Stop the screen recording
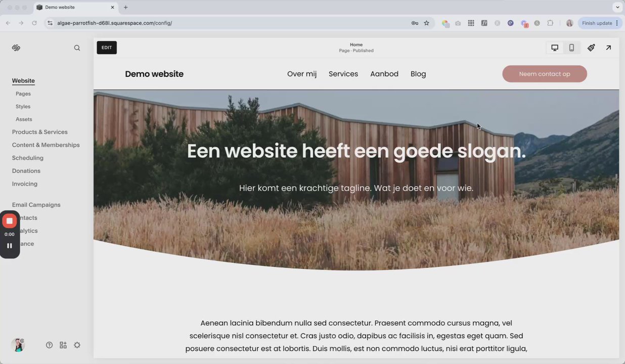 click(x=10, y=221)
